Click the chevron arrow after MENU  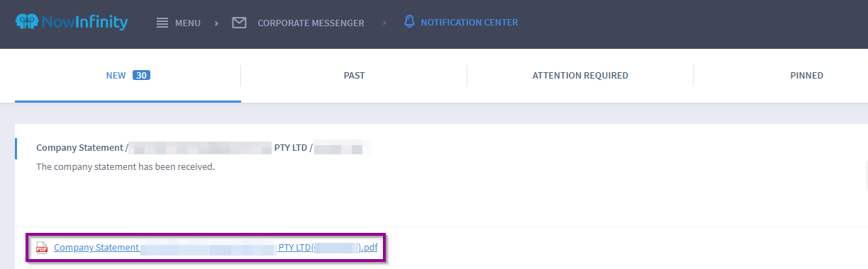click(x=216, y=23)
